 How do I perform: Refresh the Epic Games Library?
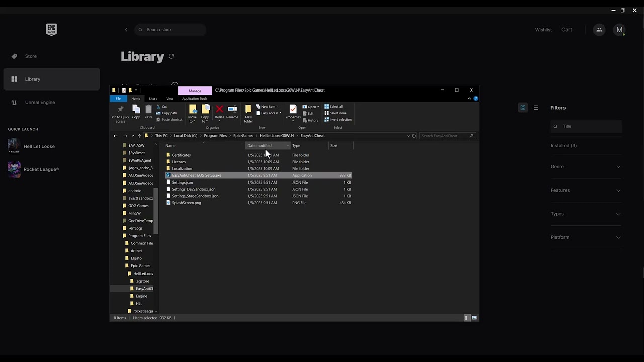171,56
